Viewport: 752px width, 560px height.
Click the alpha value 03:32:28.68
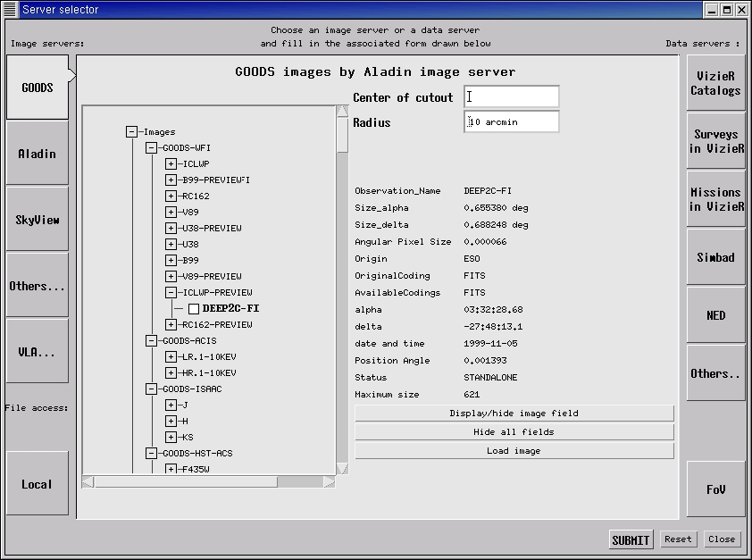click(493, 310)
